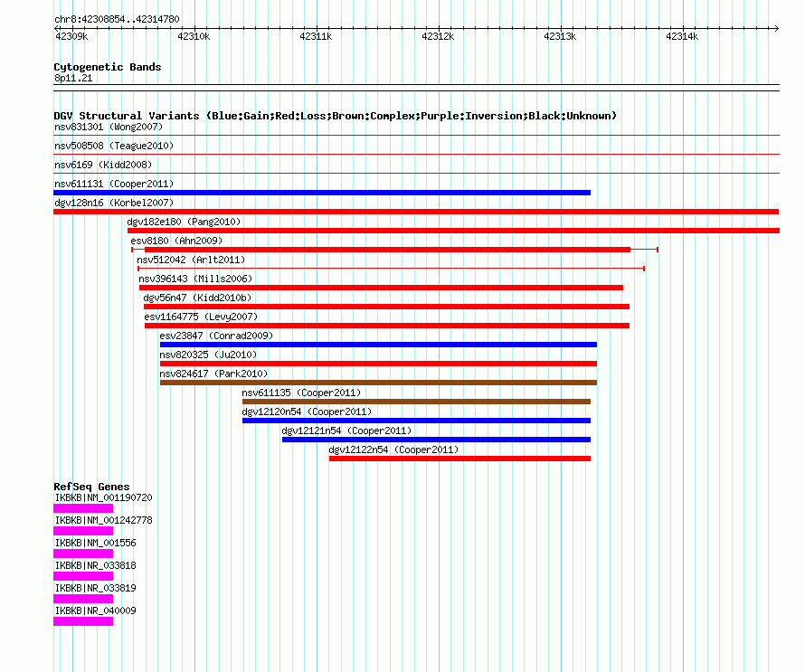Click the nsv512042 (Arlt2011) variant label
Viewport: 805px width, 672px height.
[191, 260]
